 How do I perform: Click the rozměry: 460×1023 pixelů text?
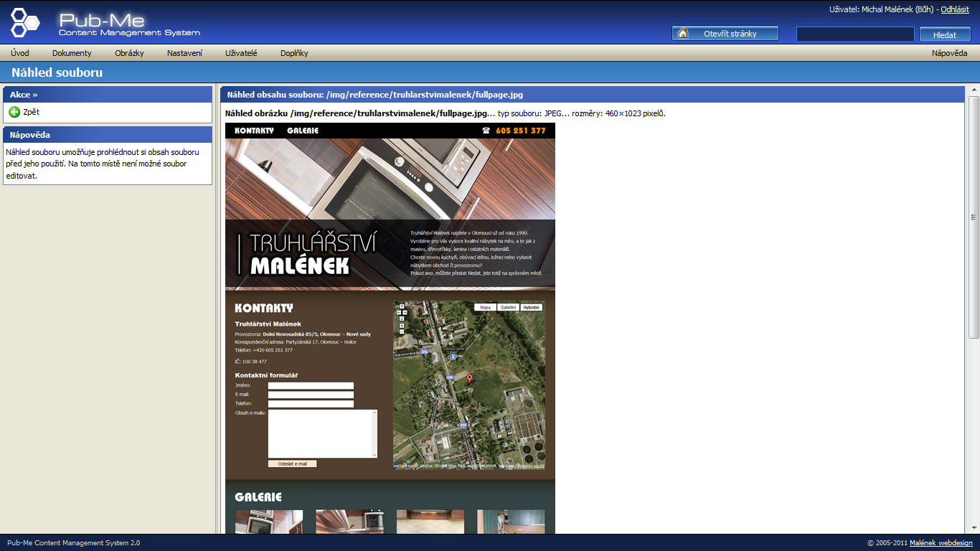coord(618,113)
